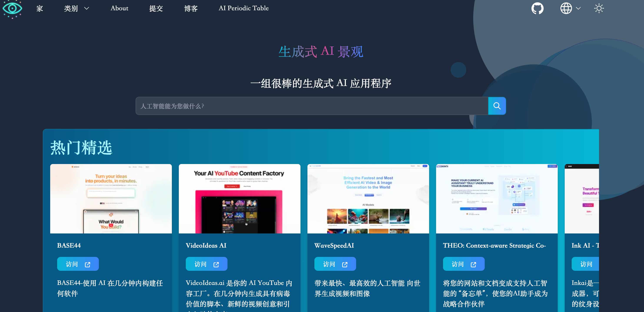Click the BASE44 card title
644x312 pixels.
(69, 245)
